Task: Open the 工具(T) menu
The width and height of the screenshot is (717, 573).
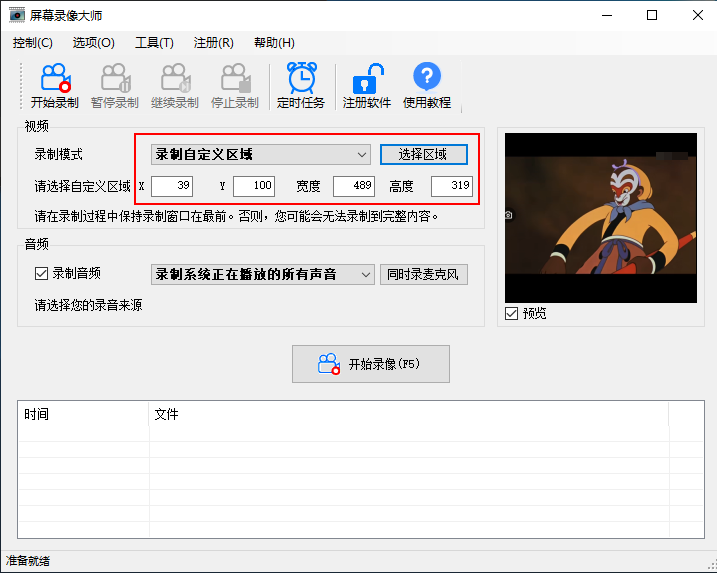Action: (x=154, y=42)
